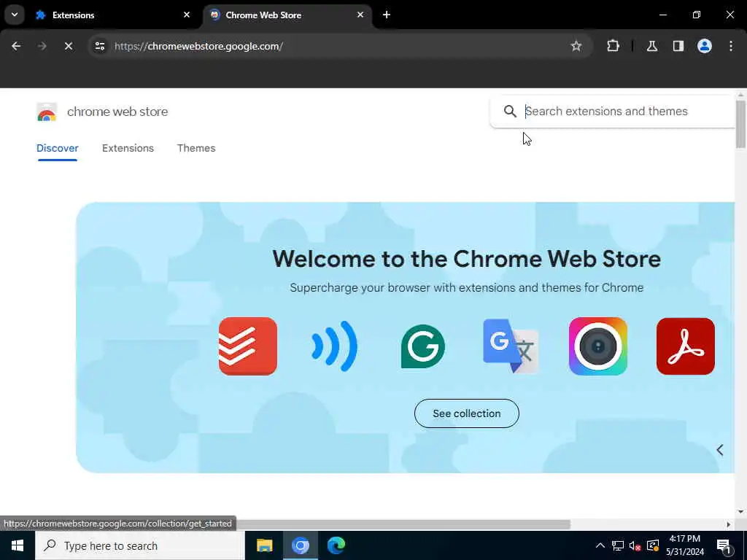Open the Adobe Acrobat icon
747x560 pixels.
tap(686, 346)
